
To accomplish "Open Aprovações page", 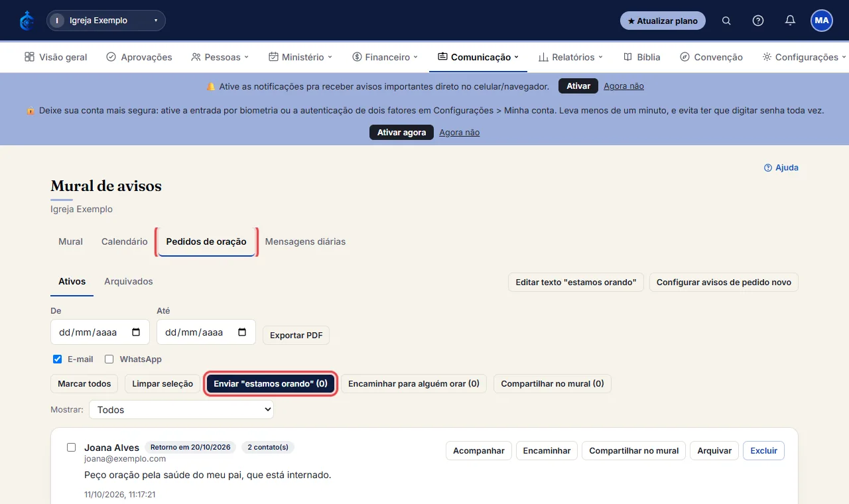I will click(x=139, y=57).
